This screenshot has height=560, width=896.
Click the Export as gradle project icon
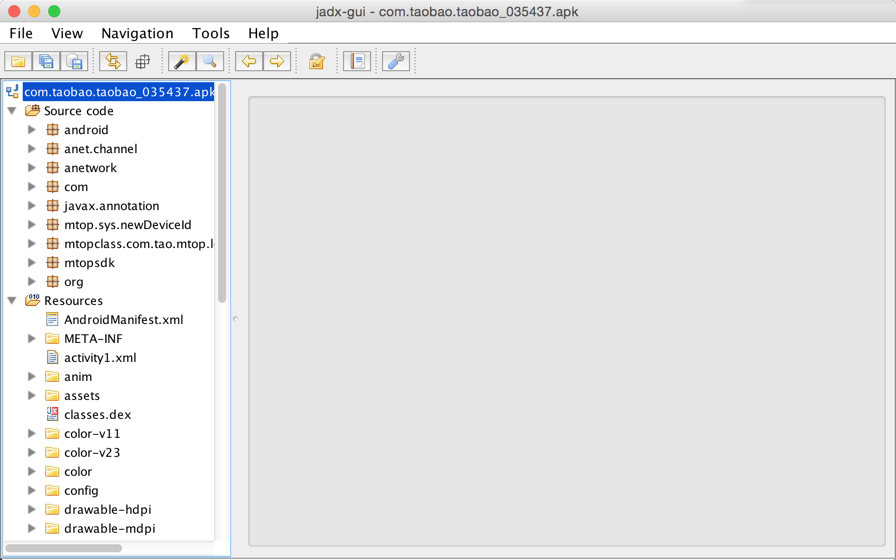(74, 61)
